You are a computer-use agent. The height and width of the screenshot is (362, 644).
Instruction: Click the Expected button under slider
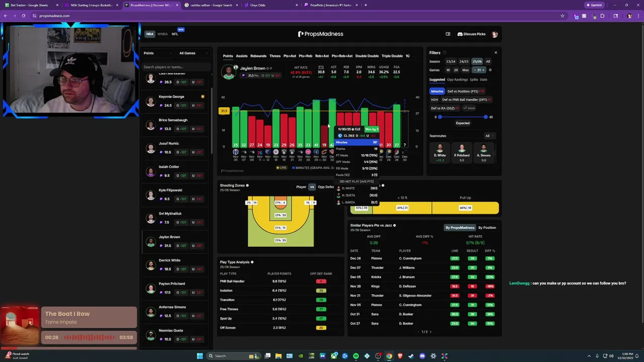pyautogui.click(x=462, y=123)
